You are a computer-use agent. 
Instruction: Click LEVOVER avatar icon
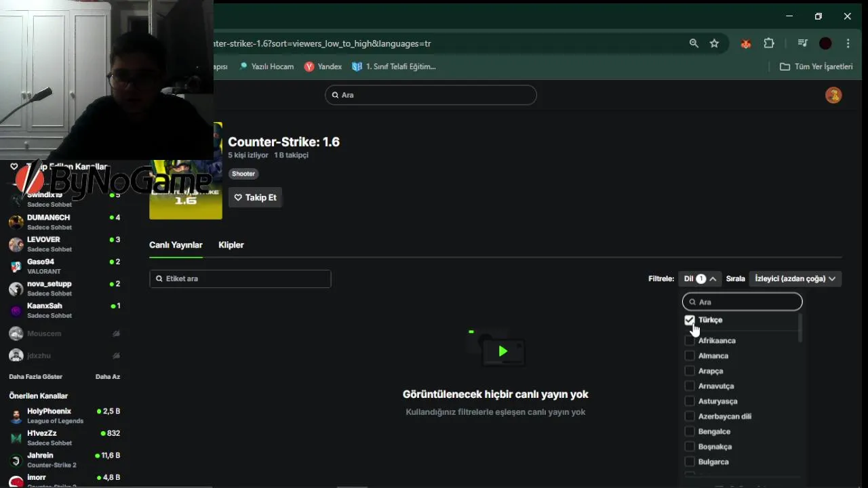[x=16, y=244]
